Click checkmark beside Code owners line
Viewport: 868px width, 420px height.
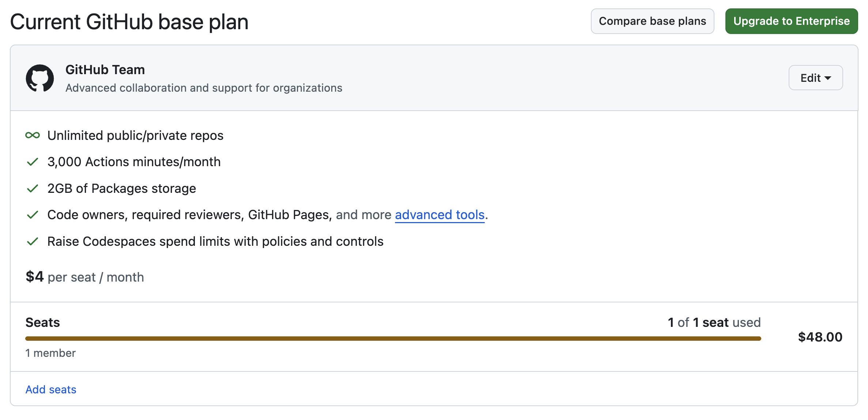[x=33, y=215]
